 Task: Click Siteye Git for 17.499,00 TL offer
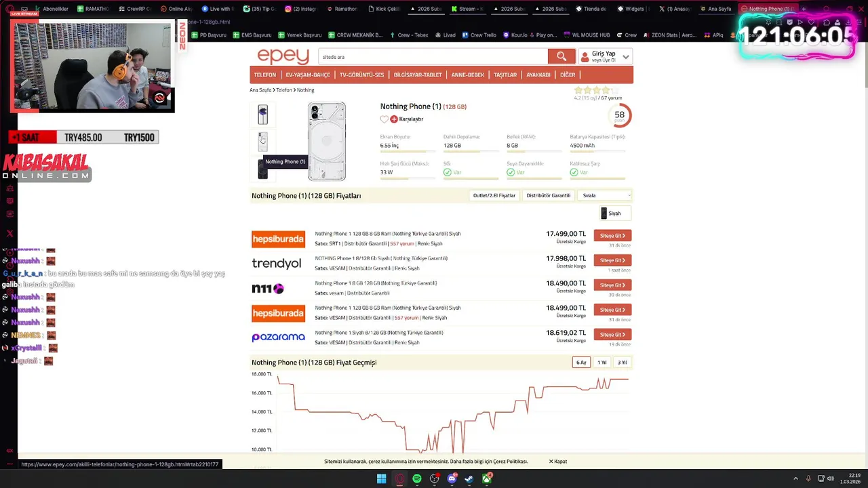pyautogui.click(x=612, y=236)
